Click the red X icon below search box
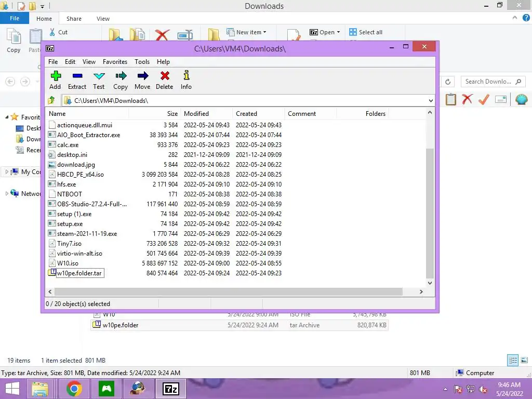 (467, 99)
